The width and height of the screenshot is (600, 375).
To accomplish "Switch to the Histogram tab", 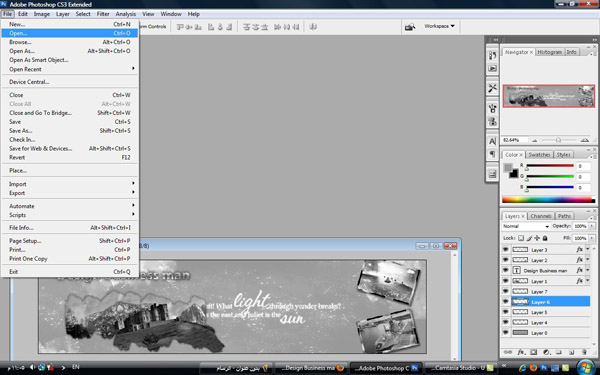I will [x=549, y=52].
